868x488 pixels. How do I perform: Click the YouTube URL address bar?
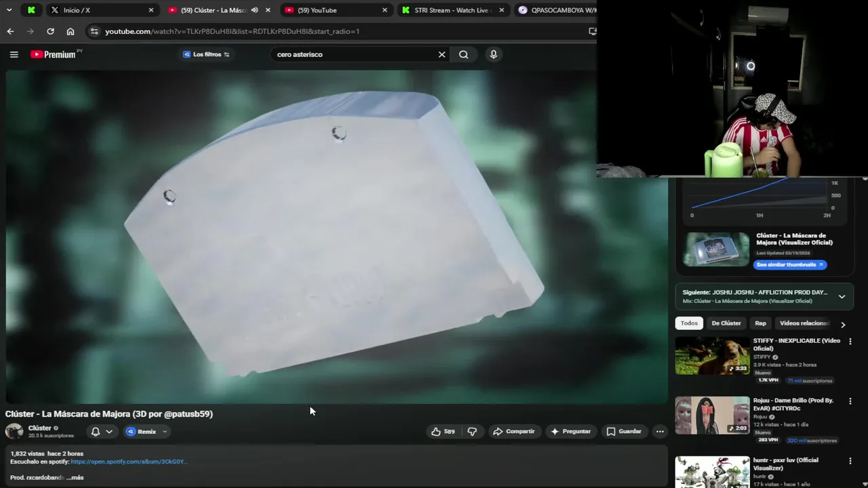pos(339,31)
